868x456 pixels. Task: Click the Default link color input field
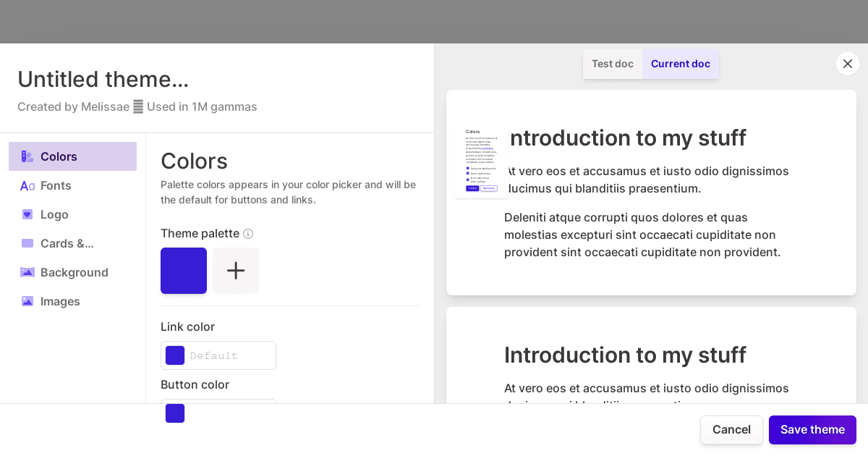[x=228, y=355]
